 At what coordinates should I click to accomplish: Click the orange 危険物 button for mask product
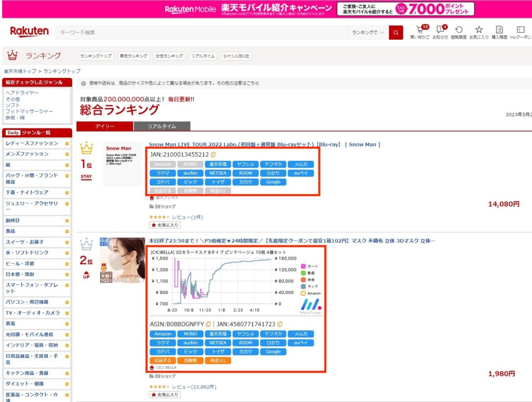(190, 360)
